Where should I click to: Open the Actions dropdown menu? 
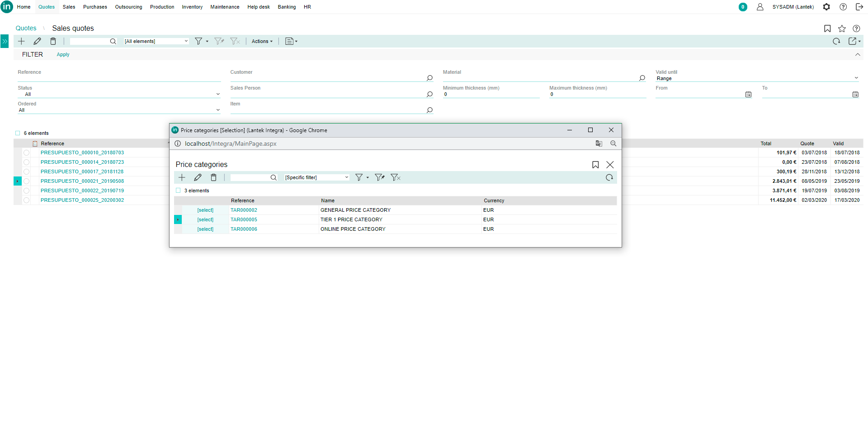pyautogui.click(x=262, y=41)
